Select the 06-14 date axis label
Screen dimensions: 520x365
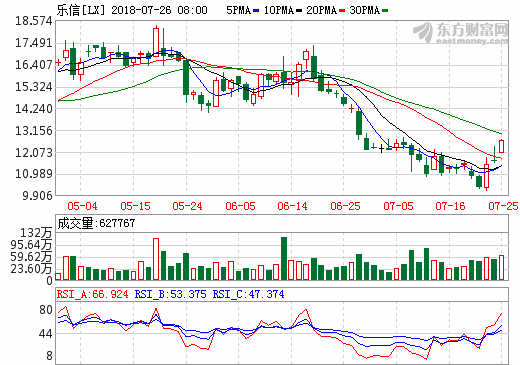[x=292, y=206]
